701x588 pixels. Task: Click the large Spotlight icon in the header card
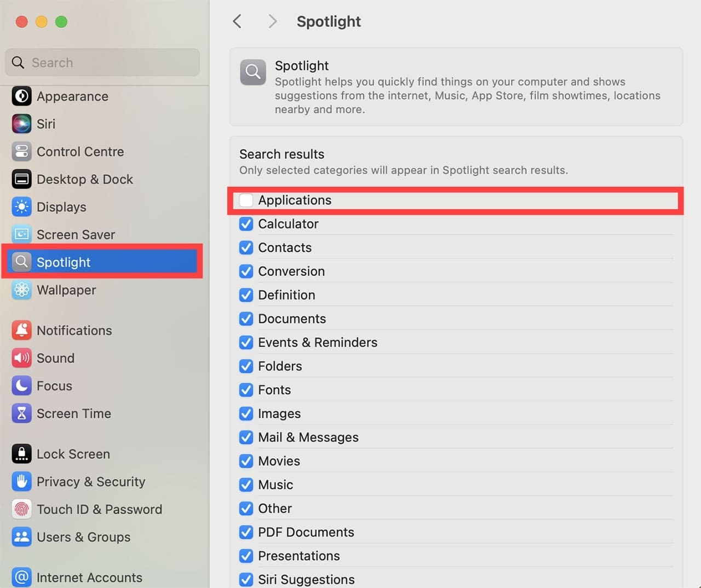[253, 72]
